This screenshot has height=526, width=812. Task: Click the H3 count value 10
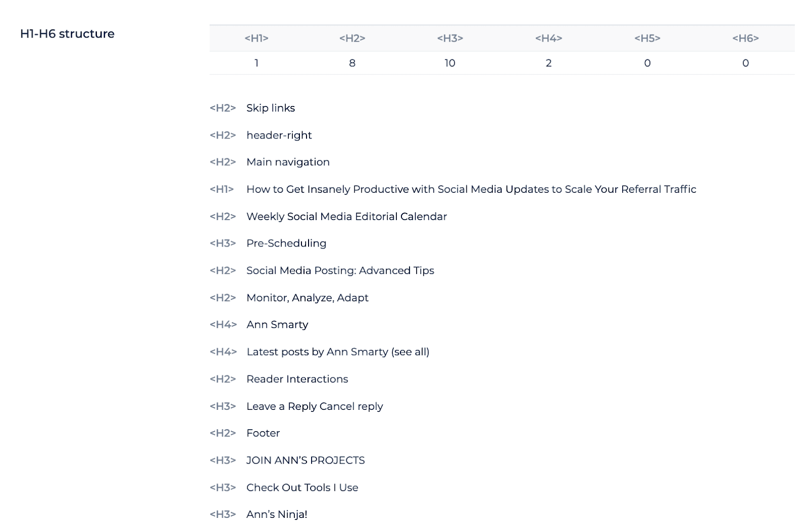tap(450, 63)
